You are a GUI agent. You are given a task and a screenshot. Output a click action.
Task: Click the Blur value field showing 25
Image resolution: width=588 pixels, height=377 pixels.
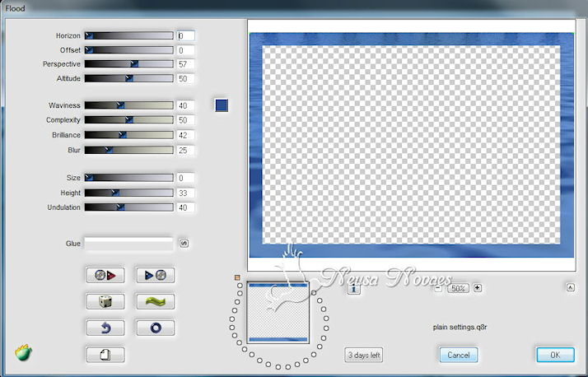(x=186, y=151)
